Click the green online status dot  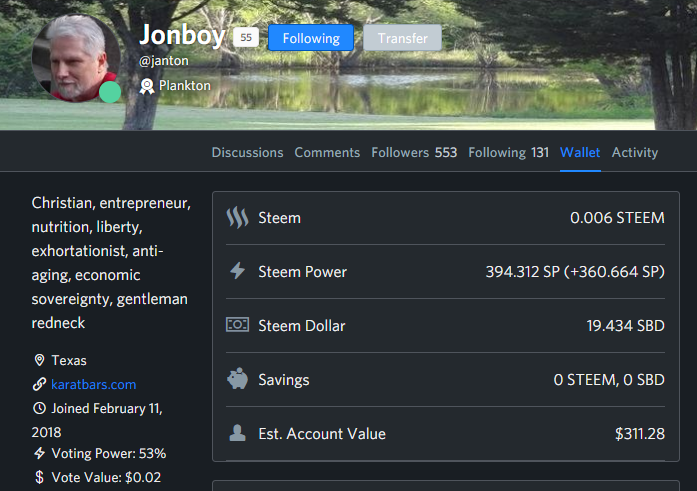tap(110, 92)
